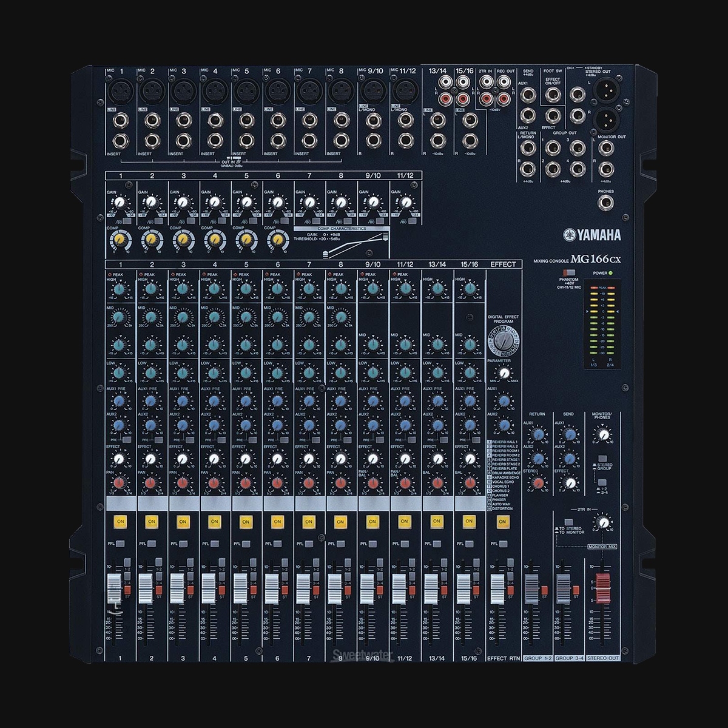This screenshot has height=728, width=728.
Task: Select the COMP knob on channel 4
Action: click(214, 241)
